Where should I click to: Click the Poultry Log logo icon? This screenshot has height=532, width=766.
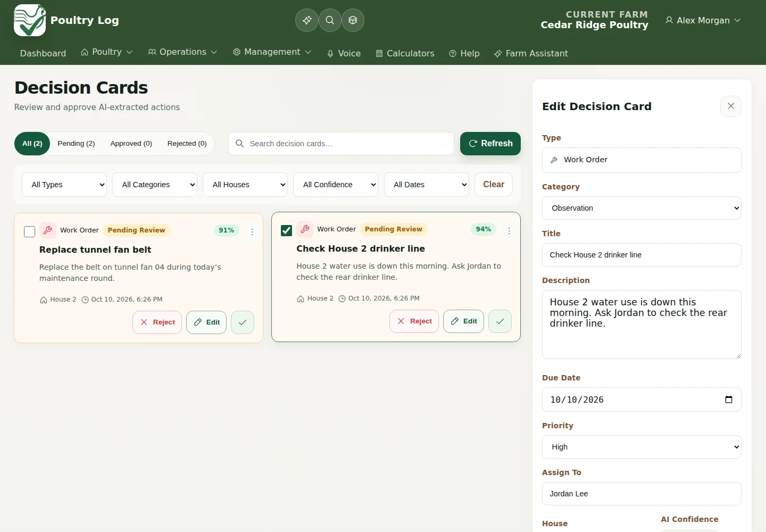(x=30, y=20)
